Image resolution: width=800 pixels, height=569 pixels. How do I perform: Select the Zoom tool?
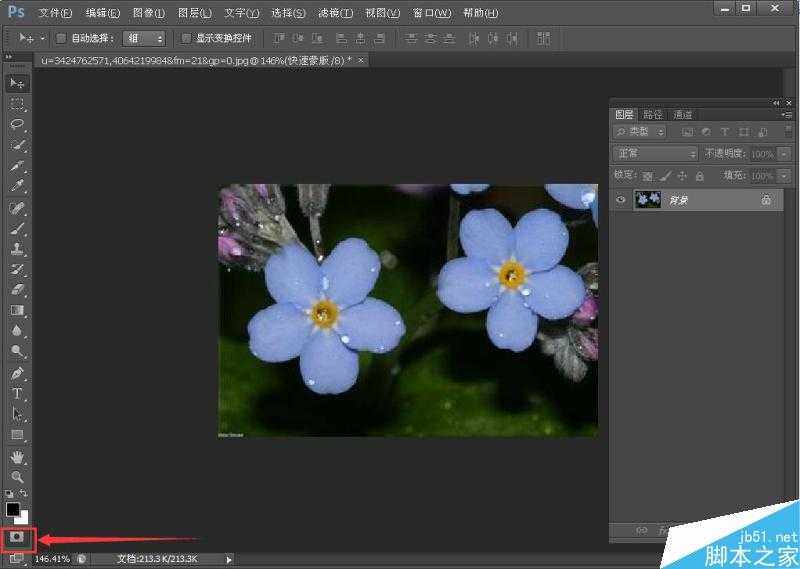coord(17,477)
